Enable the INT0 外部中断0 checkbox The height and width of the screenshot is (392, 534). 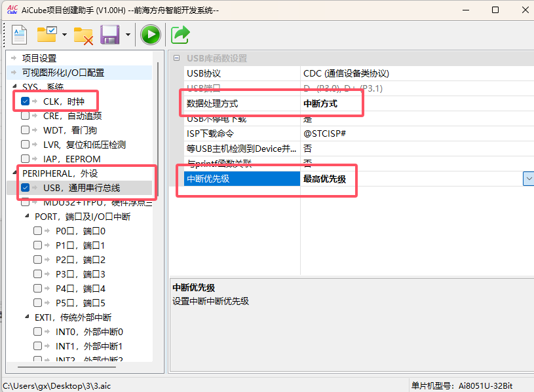pyautogui.click(x=38, y=331)
